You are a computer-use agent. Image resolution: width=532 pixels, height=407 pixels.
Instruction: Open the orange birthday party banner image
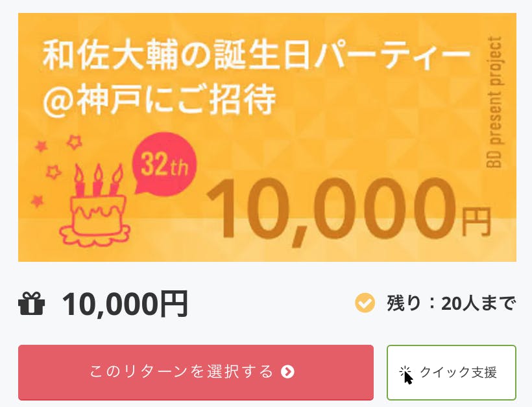[267, 137]
